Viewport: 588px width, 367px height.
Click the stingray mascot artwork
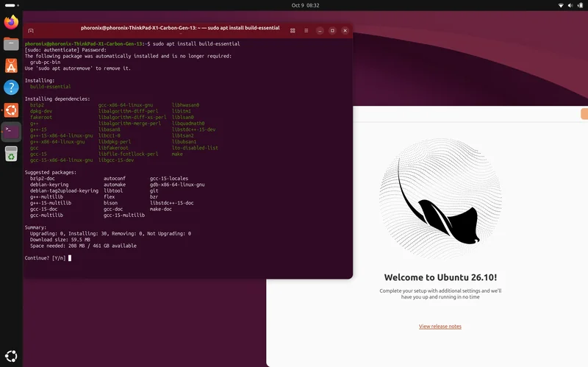pos(440,199)
